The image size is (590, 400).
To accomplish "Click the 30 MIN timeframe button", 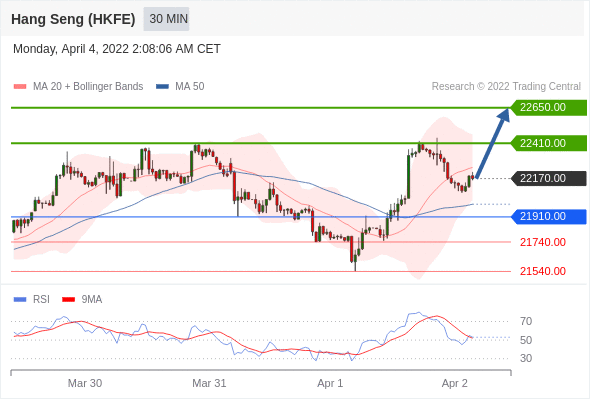I will [166, 19].
